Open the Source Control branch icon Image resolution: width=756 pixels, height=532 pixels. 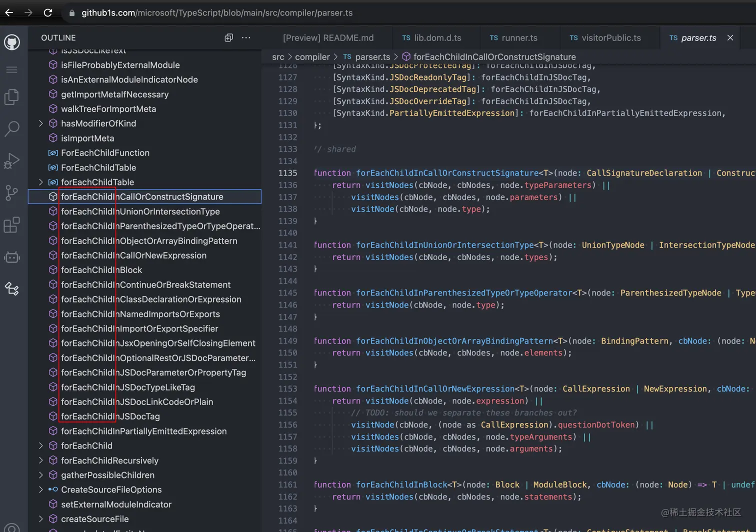coord(11,193)
